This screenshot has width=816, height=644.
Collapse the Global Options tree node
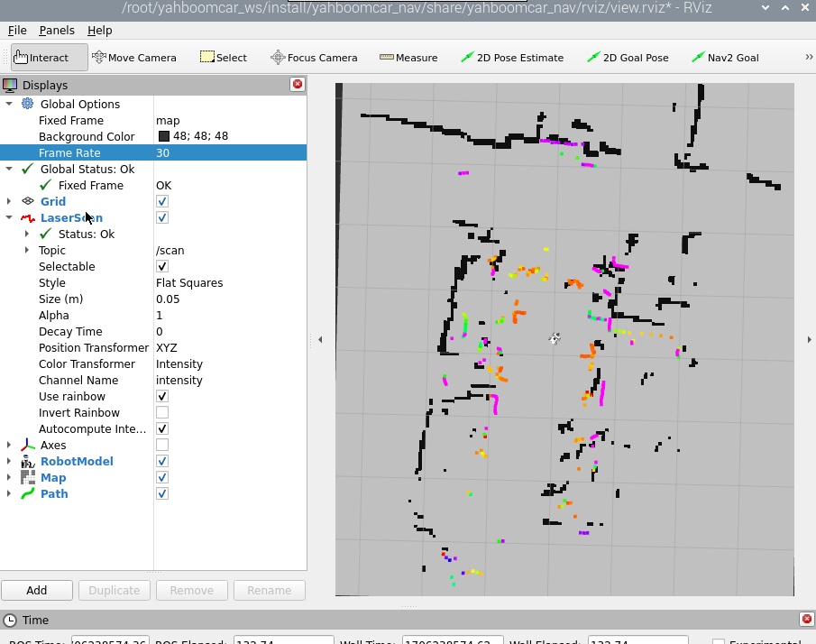click(x=9, y=104)
